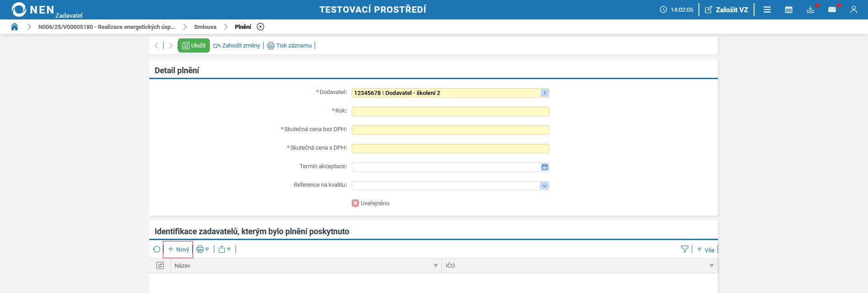This screenshot has height=293, width=868.
Task: Open the hamburger main menu
Action: pos(767,9)
